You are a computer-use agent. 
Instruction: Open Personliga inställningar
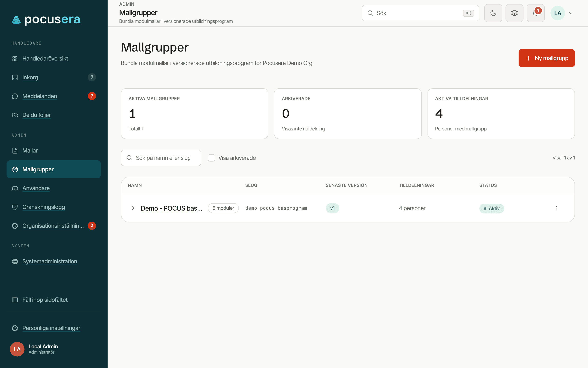tap(54, 328)
